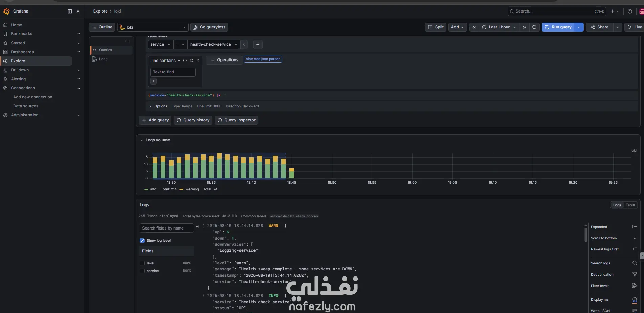Toggle Wrap JSON option
Screen dimensions: 644x313
(635, 311)
